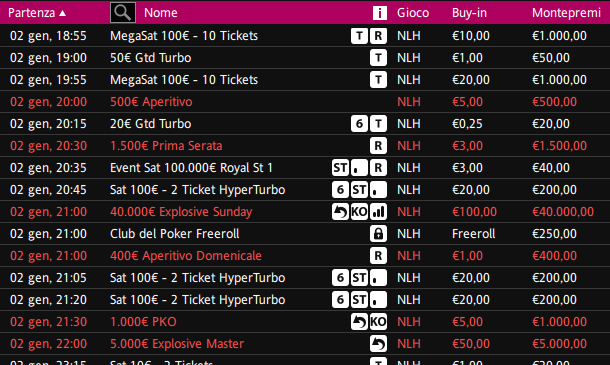
Task: Sort list by Gioco header
Action: [413, 13]
